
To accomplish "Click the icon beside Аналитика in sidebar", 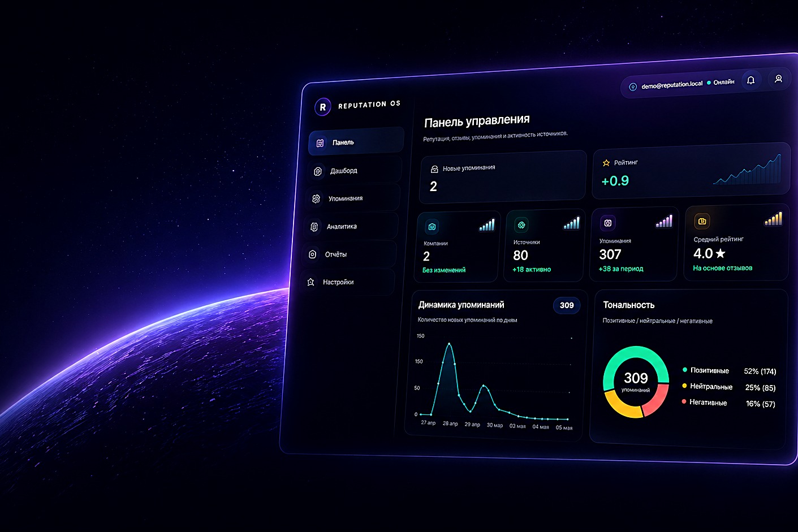I will [x=314, y=227].
